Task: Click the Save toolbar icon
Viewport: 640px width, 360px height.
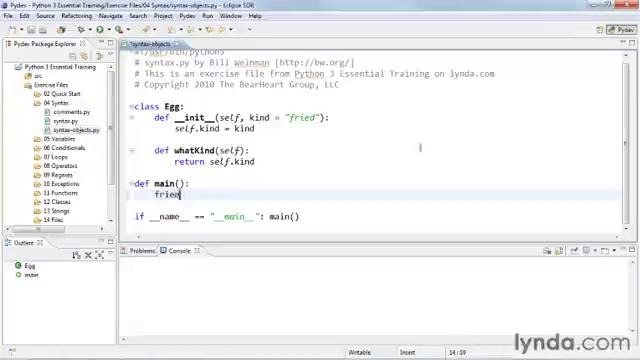Action: (x=31, y=30)
